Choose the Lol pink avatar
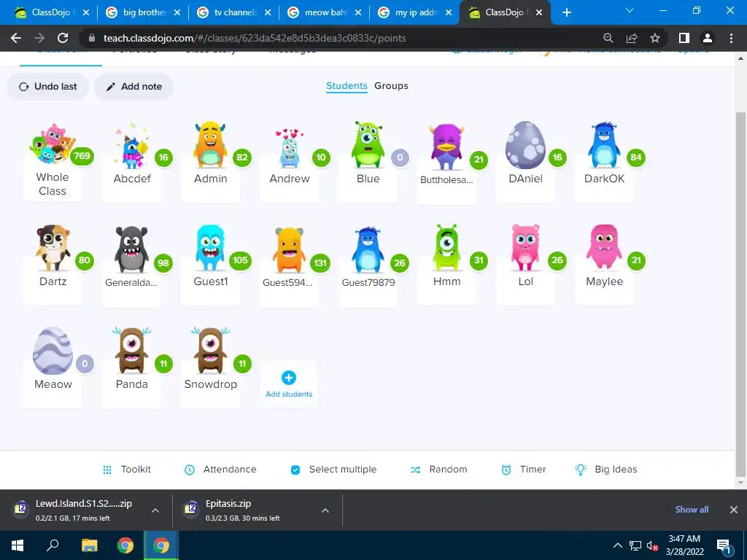This screenshot has height=560, width=747. pyautogui.click(x=525, y=248)
